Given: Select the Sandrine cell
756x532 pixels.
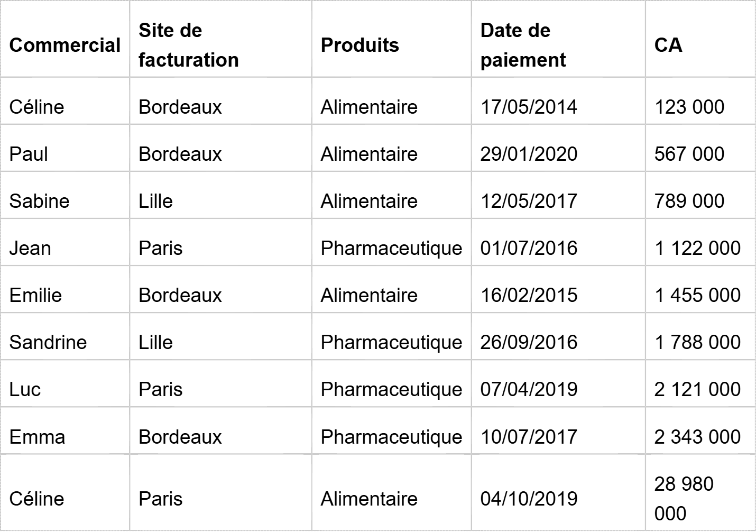Looking at the screenshot, I should point(48,342).
